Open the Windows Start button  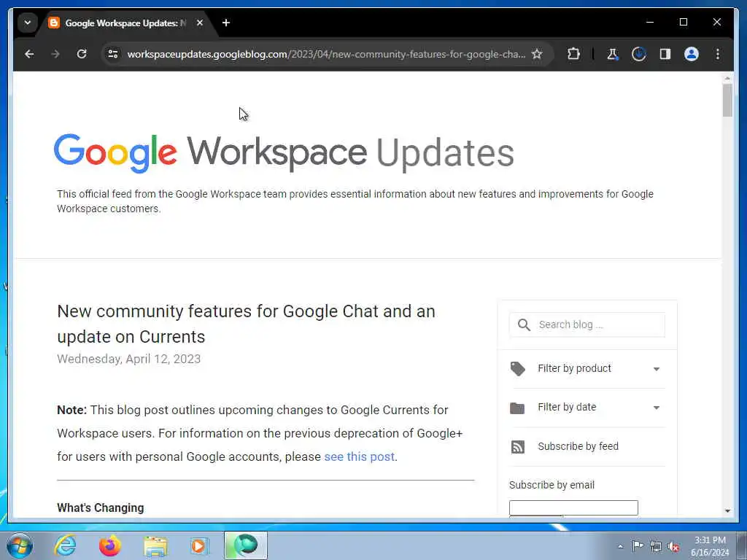(x=20, y=545)
